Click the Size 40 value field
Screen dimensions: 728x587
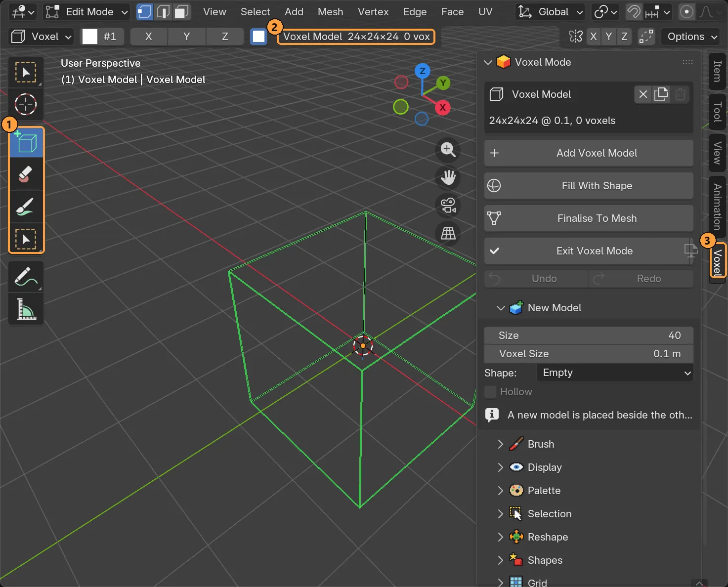click(589, 335)
